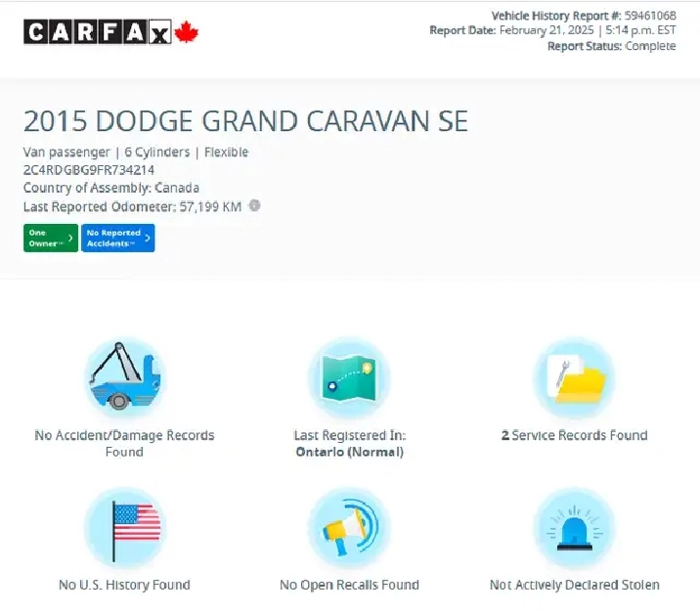Viewport: 700px width, 614px height.
Task: Click 'No Open Recalls Found' text
Action: coord(349,585)
